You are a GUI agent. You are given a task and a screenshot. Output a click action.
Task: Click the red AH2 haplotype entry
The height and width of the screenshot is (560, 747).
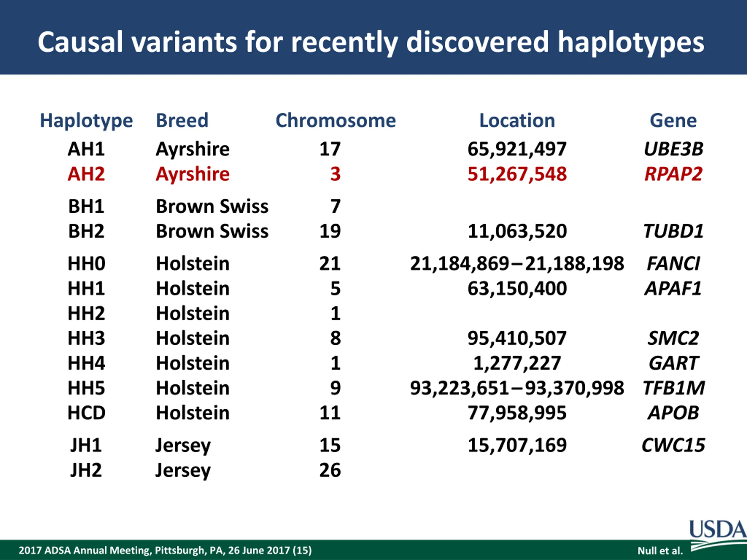point(86,174)
